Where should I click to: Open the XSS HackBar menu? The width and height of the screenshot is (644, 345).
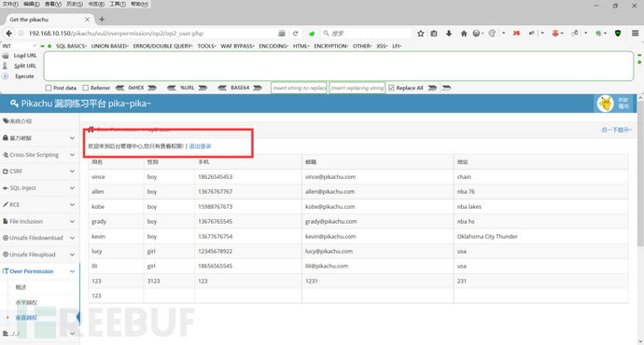(x=382, y=46)
